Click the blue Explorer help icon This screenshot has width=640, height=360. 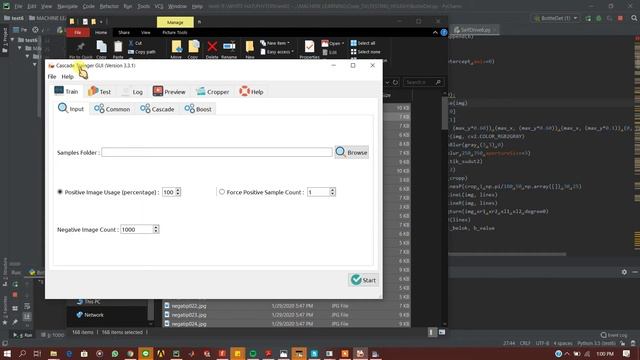(x=444, y=32)
